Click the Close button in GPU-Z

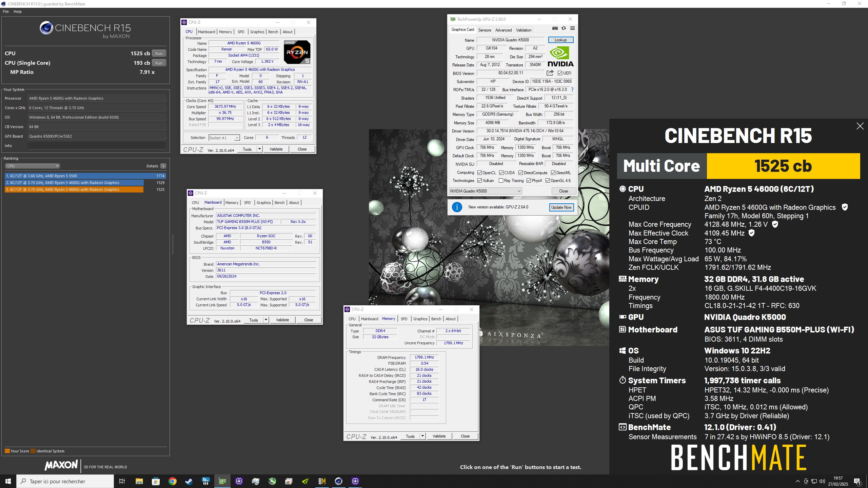(564, 191)
